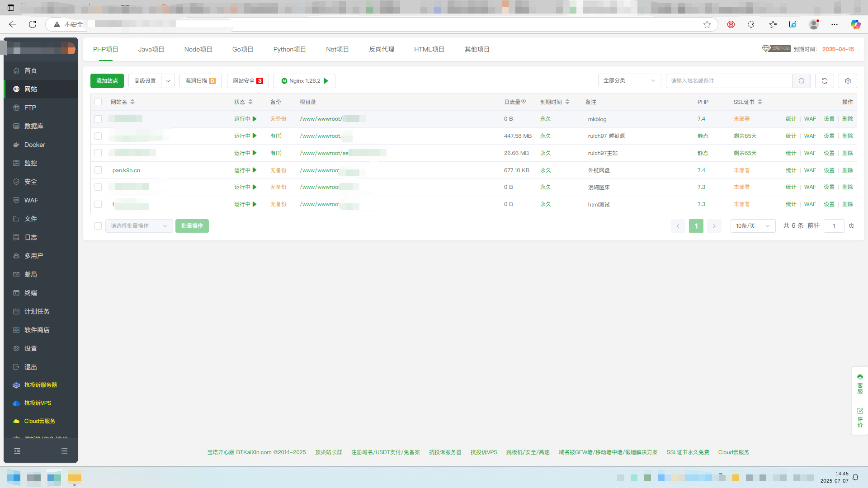
Task: Open the 10条/页 page size dropdown
Action: point(753,226)
